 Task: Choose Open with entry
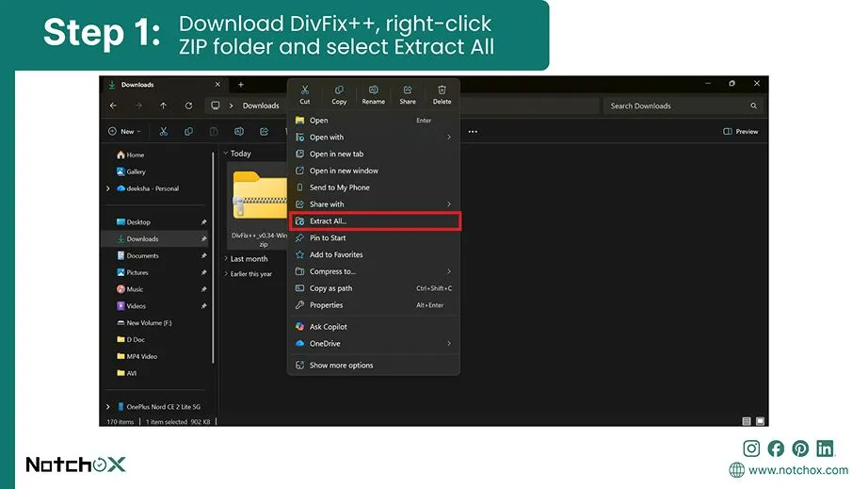374,137
